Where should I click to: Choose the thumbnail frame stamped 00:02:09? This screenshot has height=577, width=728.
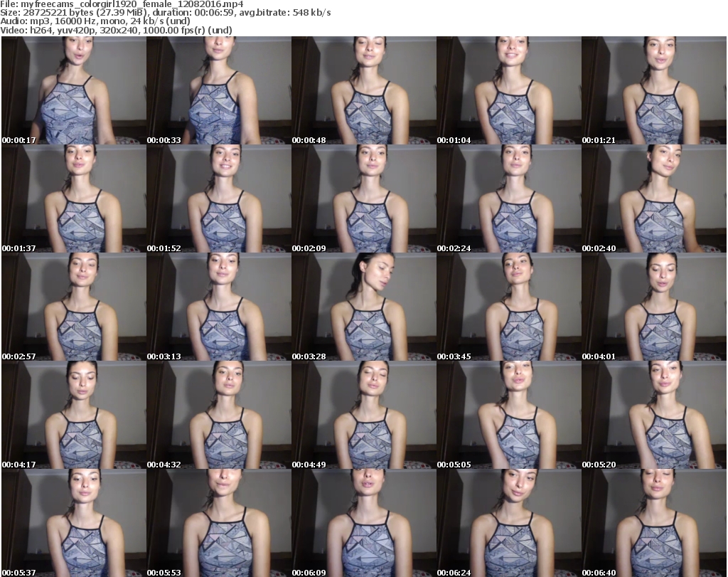click(x=364, y=198)
